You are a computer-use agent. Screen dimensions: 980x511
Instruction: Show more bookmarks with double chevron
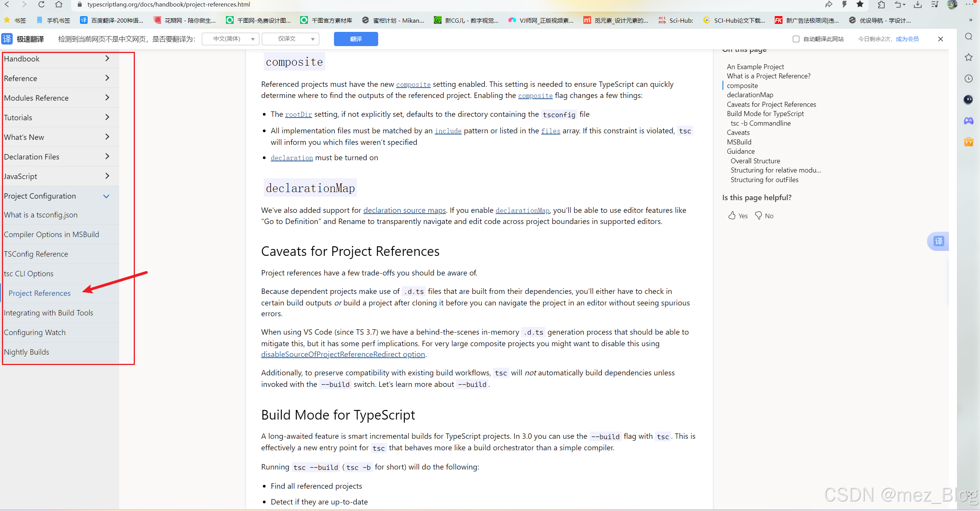click(971, 20)
